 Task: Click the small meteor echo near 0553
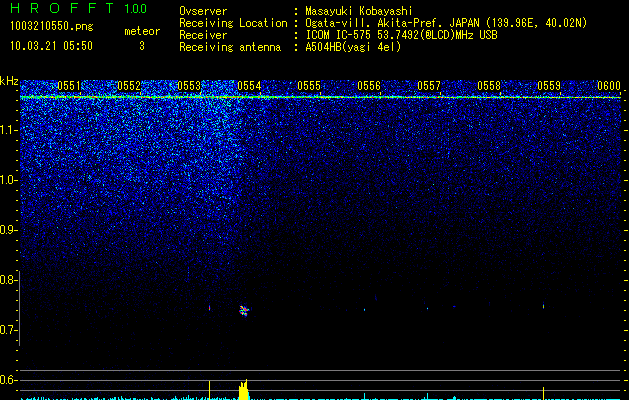[209, 308]
